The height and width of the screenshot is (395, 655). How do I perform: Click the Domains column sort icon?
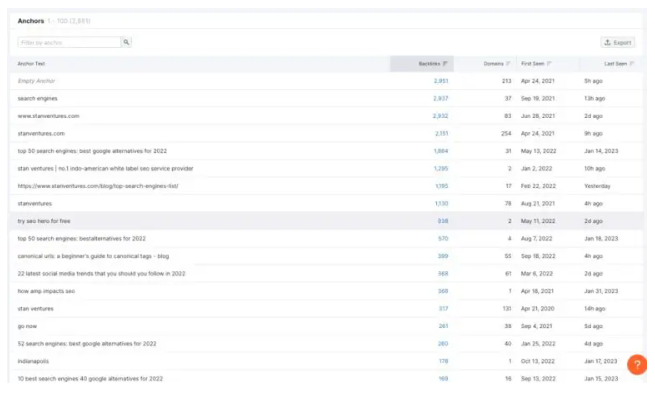(x=508, y=64)
